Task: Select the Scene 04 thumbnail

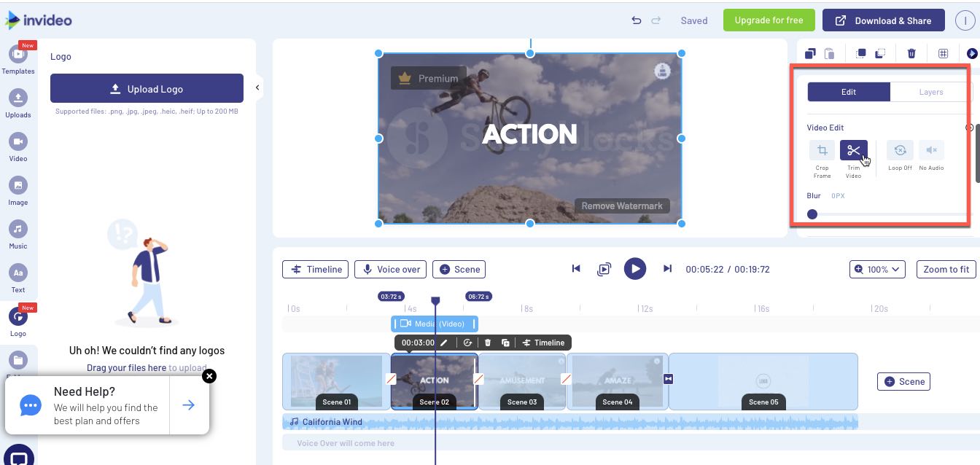Action: (x=618, y=381)
